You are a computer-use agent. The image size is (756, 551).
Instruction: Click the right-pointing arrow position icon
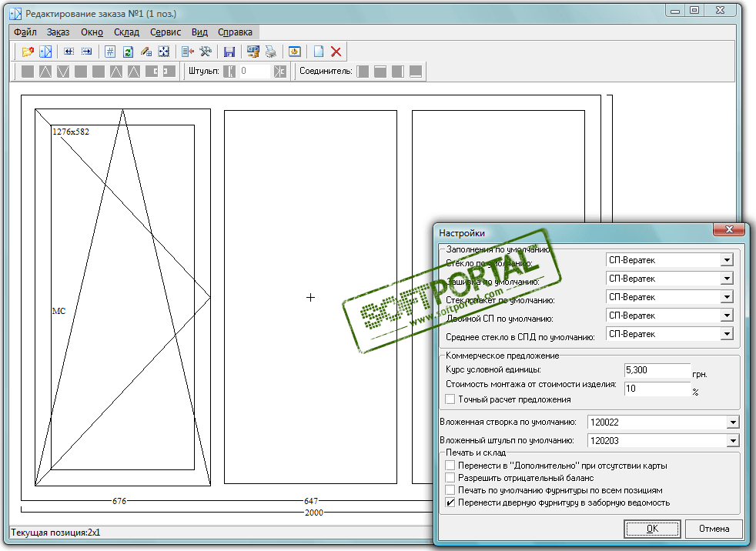pyautogui.click(x=87, y=51)
